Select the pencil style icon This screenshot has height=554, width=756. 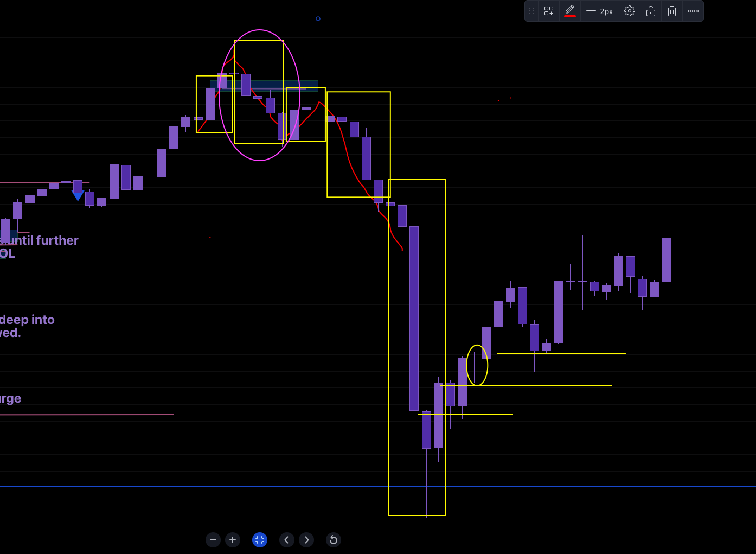(x=569, y=9)
